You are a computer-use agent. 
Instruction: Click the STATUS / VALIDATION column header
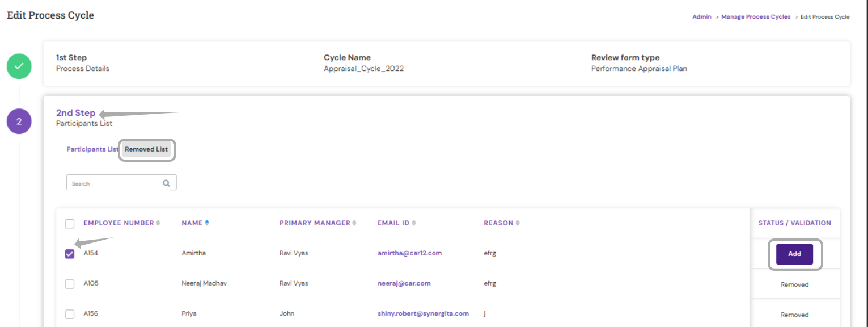[795, 223]
